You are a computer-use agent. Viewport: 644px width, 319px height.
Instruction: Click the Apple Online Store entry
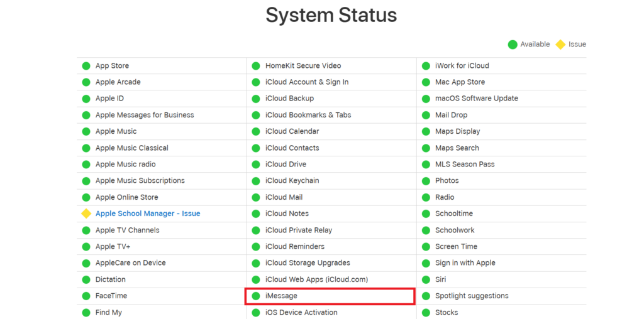pyautogui.click(x=127, y=197)
